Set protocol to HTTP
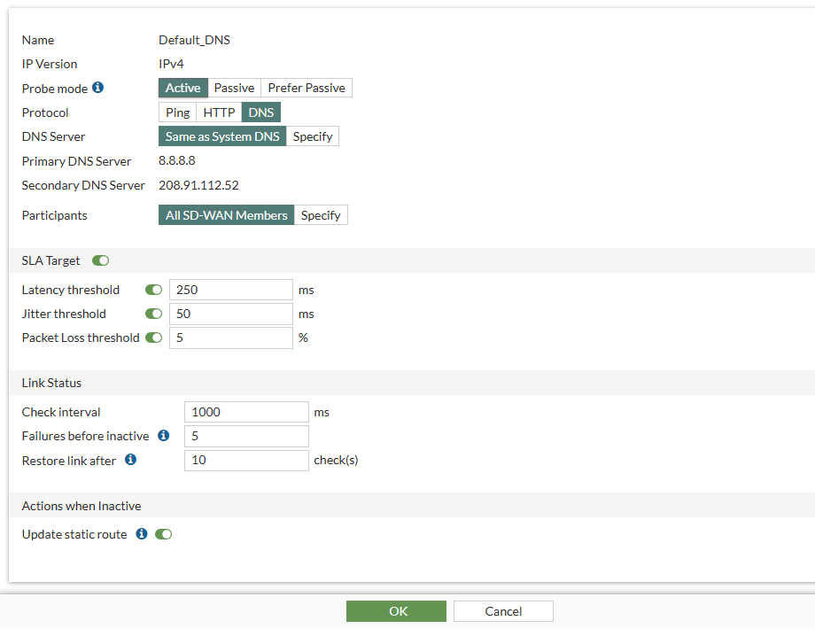Screen dimensions: 815x644 (x=219, y=113)
